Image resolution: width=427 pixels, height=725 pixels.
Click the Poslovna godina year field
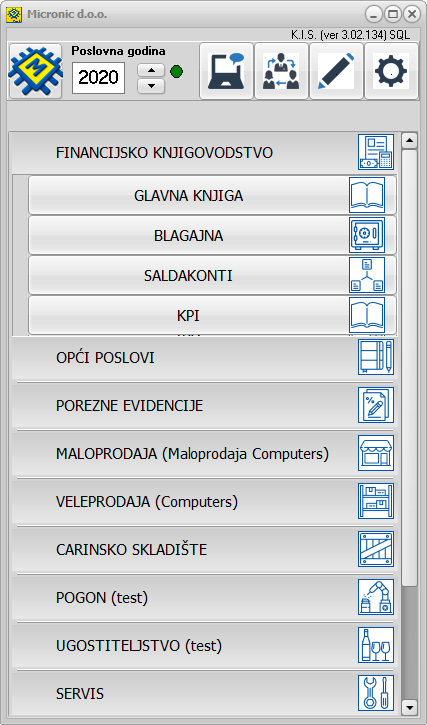coord(98,78)
